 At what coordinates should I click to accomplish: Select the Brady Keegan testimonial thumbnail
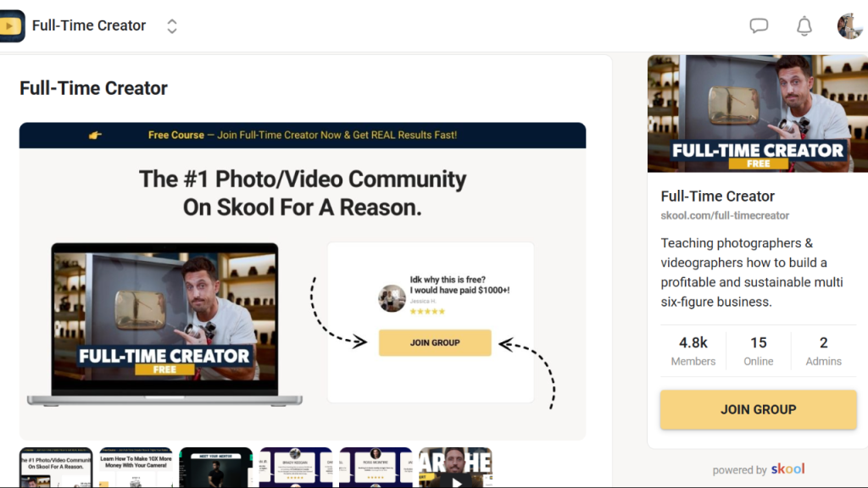pos(296,468)
